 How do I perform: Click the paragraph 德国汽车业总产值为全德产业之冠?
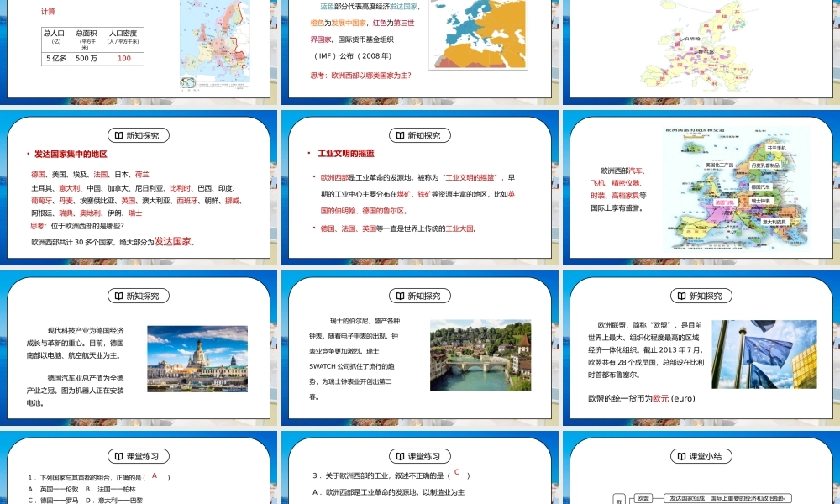click(x=76, y=391)
